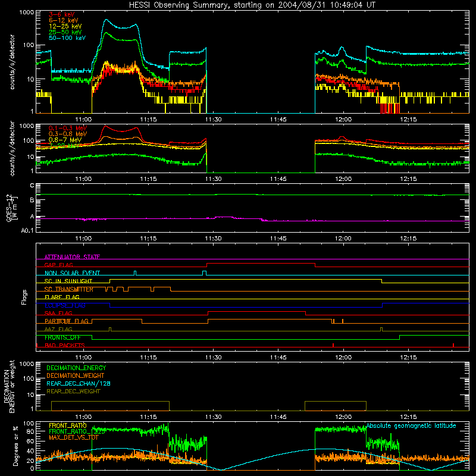Click the FLARE_FLAG label

coord(62,297)
